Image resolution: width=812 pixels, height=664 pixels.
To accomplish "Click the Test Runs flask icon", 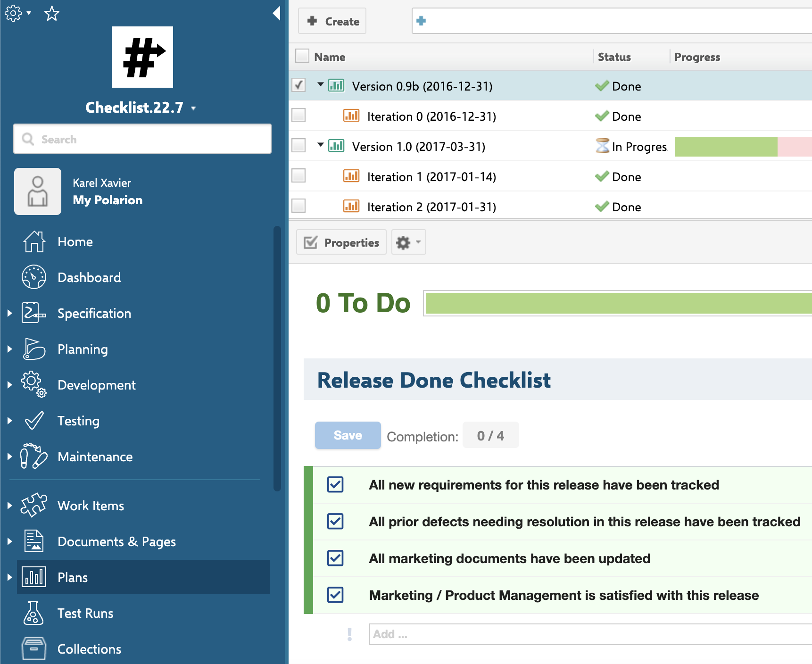I will point(34,613).
